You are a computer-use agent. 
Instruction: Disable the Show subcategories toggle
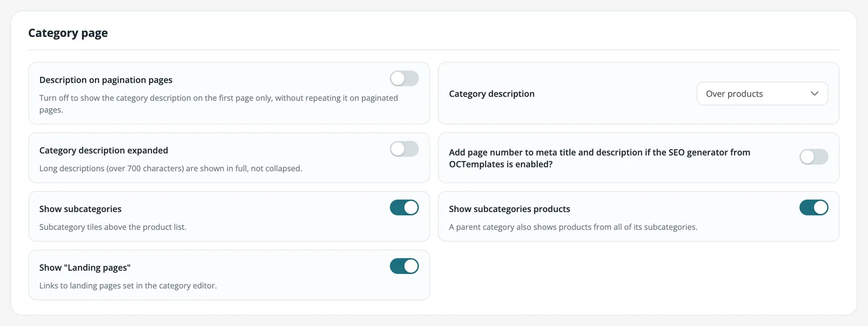click(x=404, y=208)
